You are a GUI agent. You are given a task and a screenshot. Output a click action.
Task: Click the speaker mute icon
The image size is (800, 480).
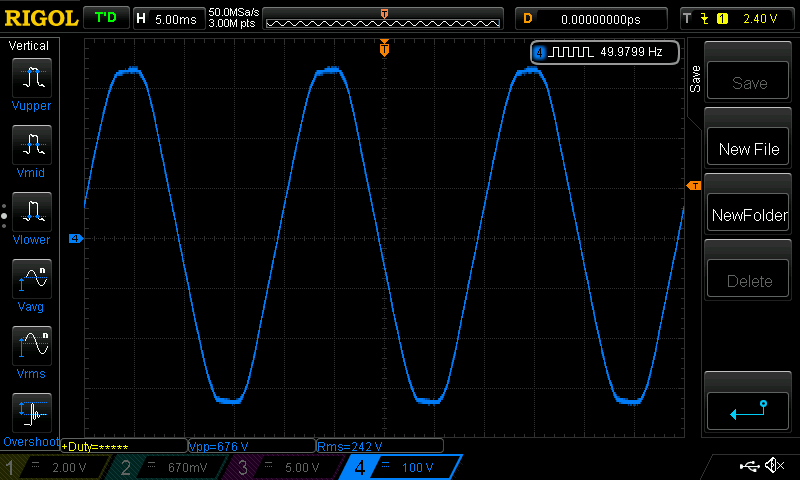pos(774,466)
